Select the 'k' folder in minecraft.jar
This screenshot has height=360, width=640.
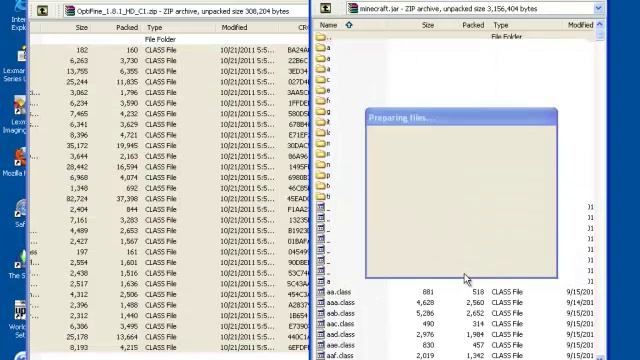321,133
